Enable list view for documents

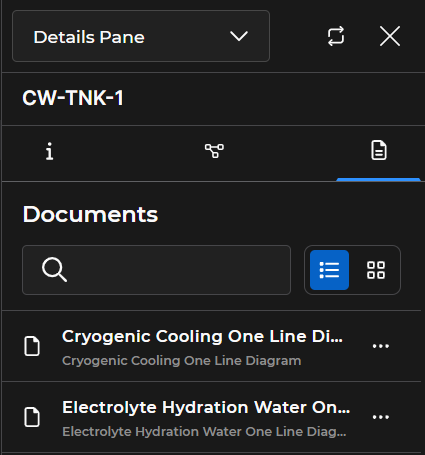coord(329,270)
